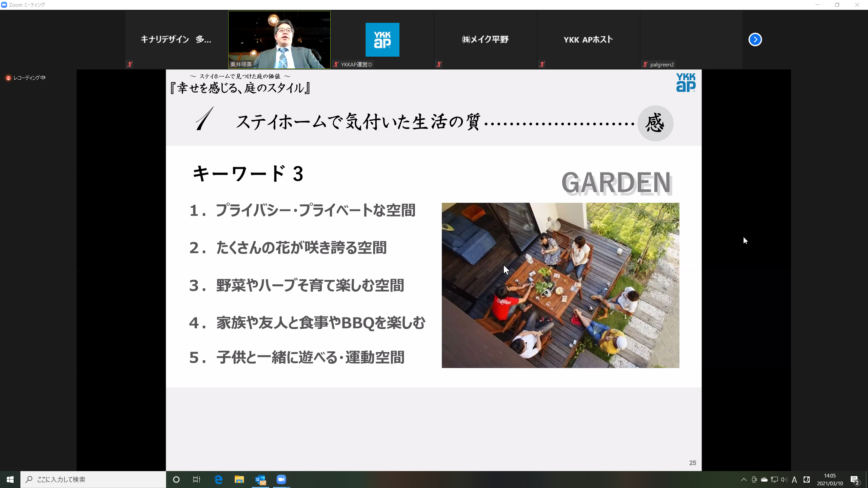Click the muted mic icon beside YKKAP運営①
The height and width of the screenshot is (488, 868).
pyautogui.click(x=336, y=64)
